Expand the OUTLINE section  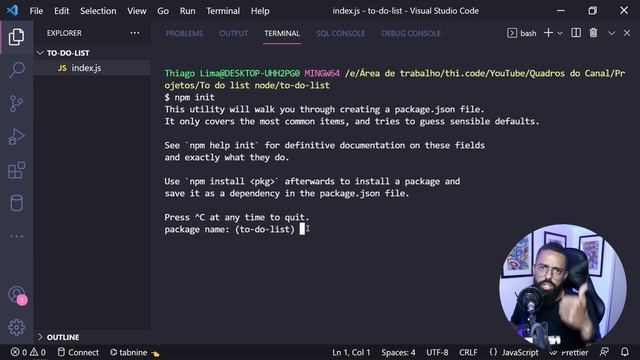[x=92, y=337]
